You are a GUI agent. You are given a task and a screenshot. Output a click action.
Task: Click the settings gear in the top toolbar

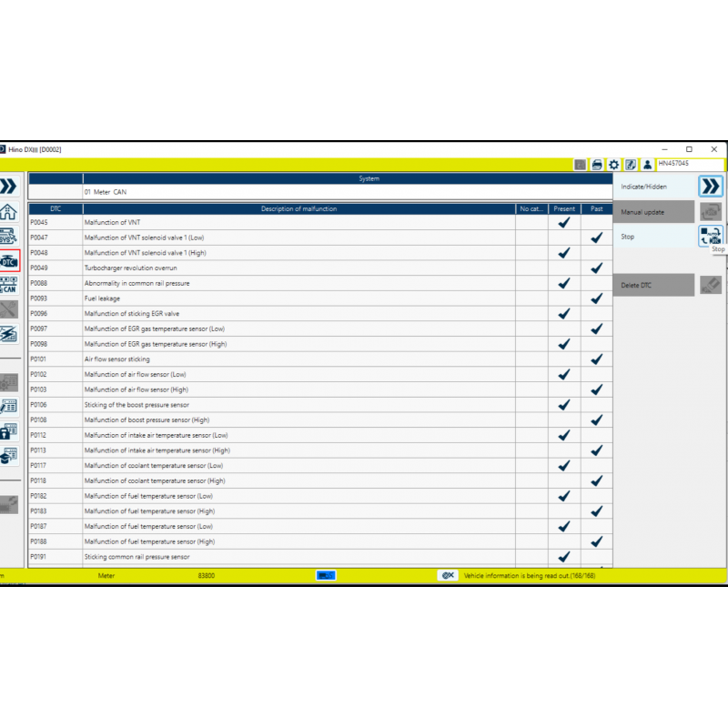point(613,164)
